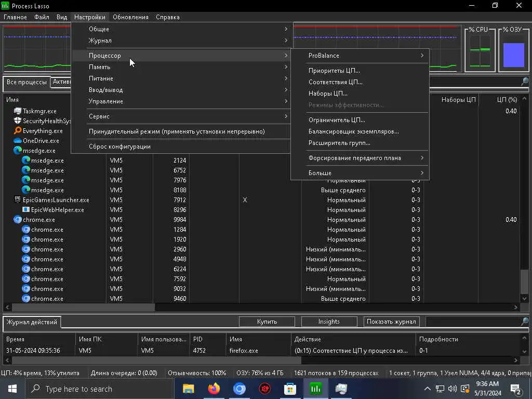
Task: Open Microsoft Store from the taskbar
Action: 290,389
